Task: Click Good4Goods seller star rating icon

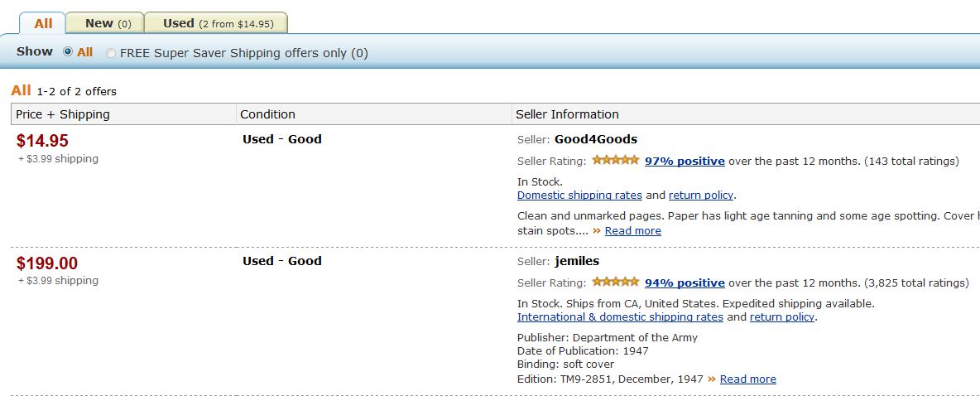Action: [615, 160]
